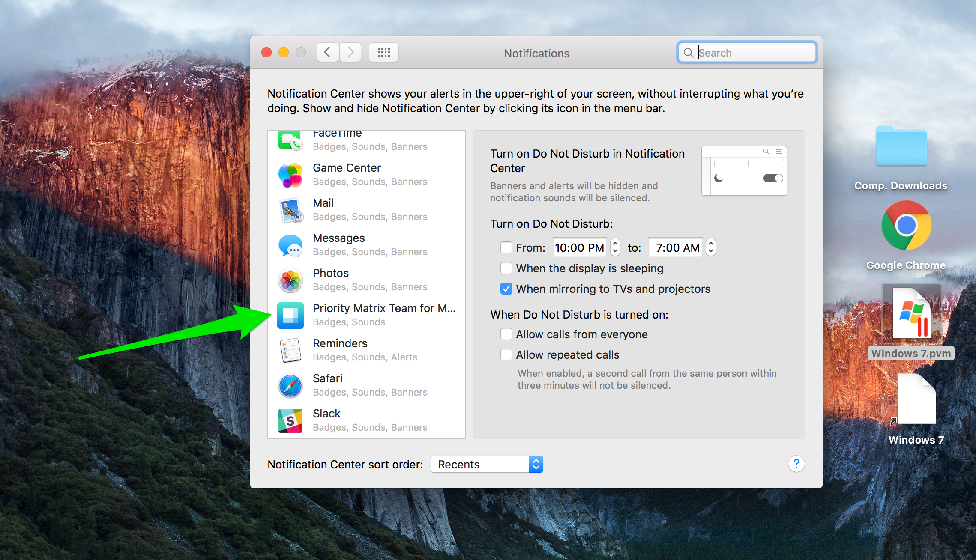This screenshot has width=976, height=560.
Task: Enable Do Not Disturb in Notification Center toggle
Action: (774, 178)
